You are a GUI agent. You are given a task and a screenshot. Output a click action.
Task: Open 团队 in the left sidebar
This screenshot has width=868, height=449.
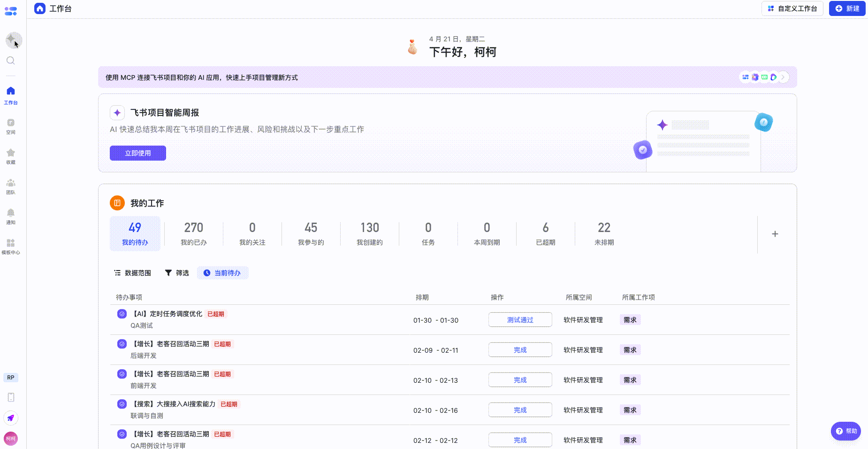pyautogui.click(x=11, y=186)
